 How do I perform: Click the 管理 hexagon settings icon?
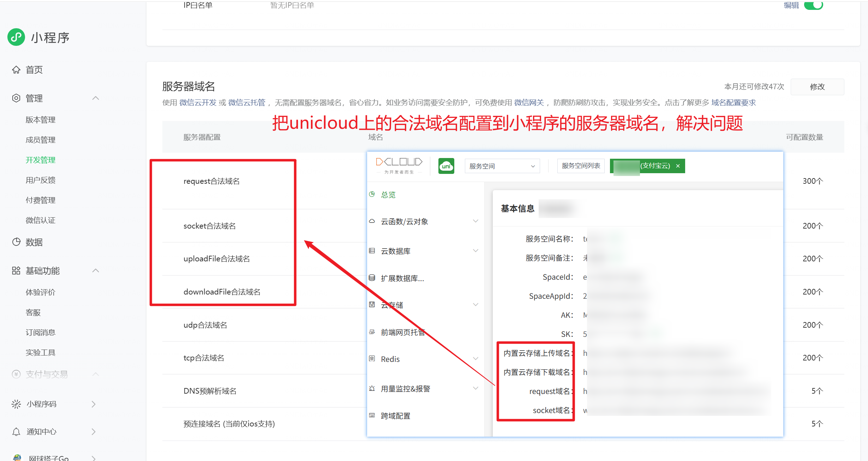pyautogui.click(x=16, y=98)
